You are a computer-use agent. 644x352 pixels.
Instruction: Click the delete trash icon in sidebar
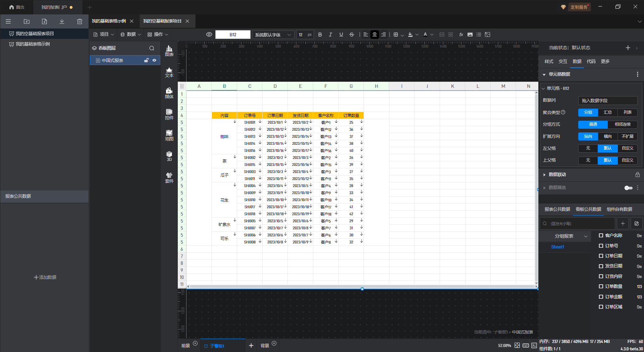[79, 21]
